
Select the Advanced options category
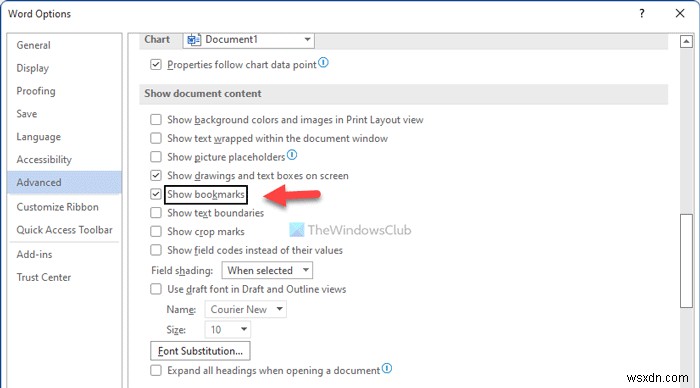[64, 183]
